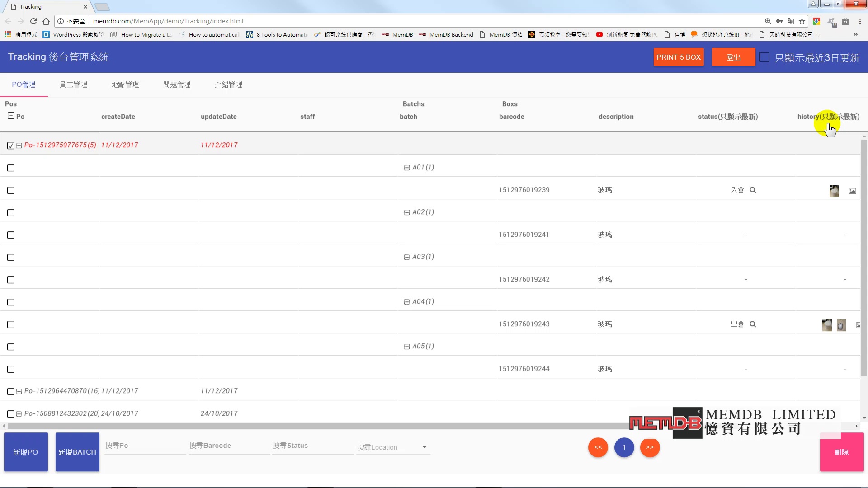868x488 pixels.
Task: Open second history thumbnail for barcode 1512976019243
Action: coord(841,325)
